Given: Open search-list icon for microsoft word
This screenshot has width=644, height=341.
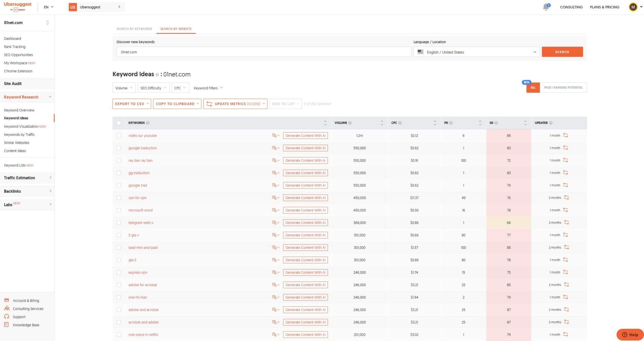Looking at the screenshot, I should tap(275, 210).
